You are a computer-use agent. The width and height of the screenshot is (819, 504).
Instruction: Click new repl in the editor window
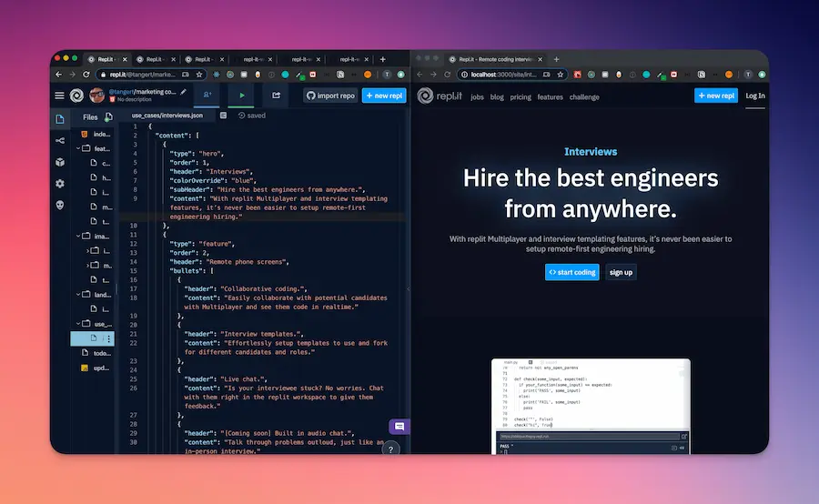384,96
